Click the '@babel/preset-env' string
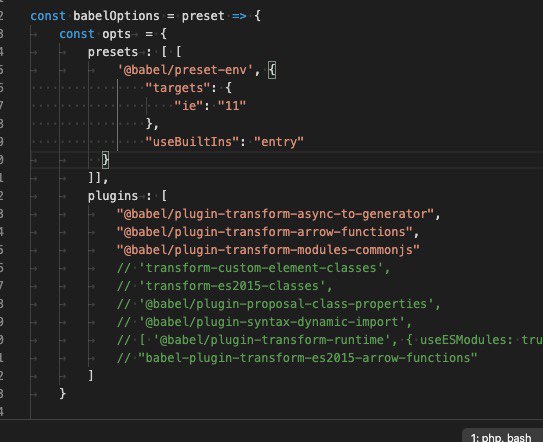This screenshot has width=543, height=442. 185,70
